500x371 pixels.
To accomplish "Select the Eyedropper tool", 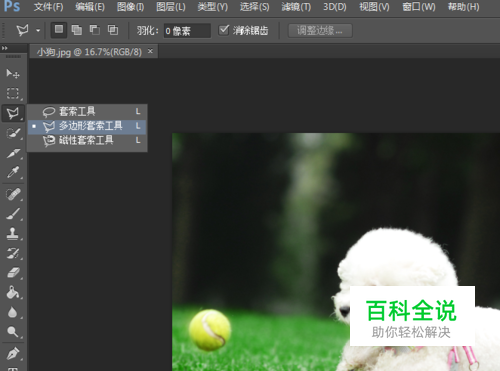I will [13, 173].
